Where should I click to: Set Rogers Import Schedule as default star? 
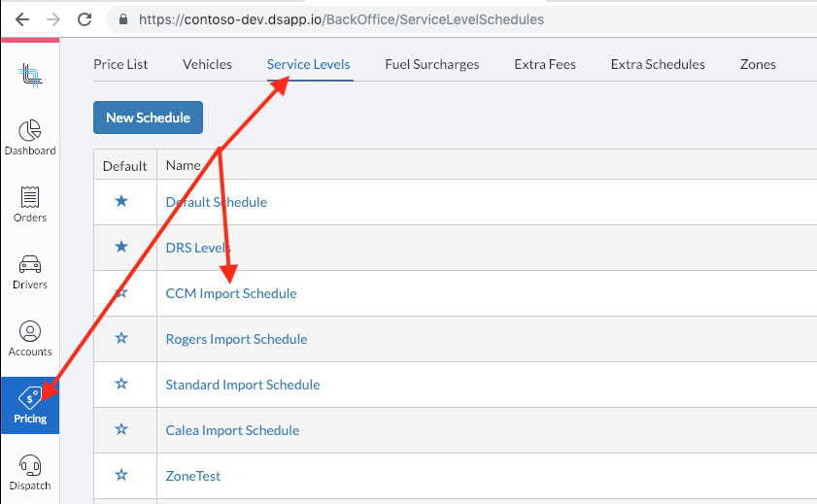121,338
